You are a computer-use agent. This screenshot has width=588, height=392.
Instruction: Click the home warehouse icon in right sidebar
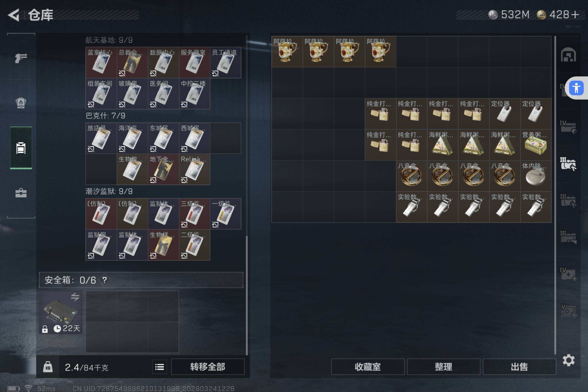coord(568,55)
